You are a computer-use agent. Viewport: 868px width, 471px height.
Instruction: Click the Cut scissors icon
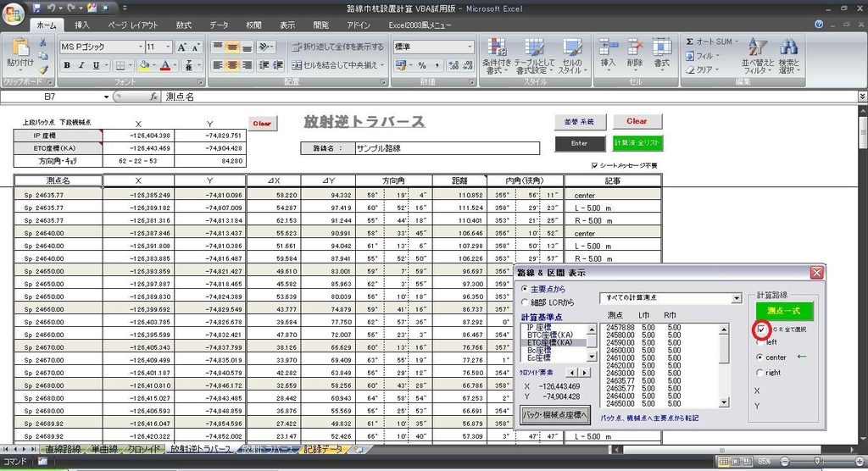pos(43,42)
